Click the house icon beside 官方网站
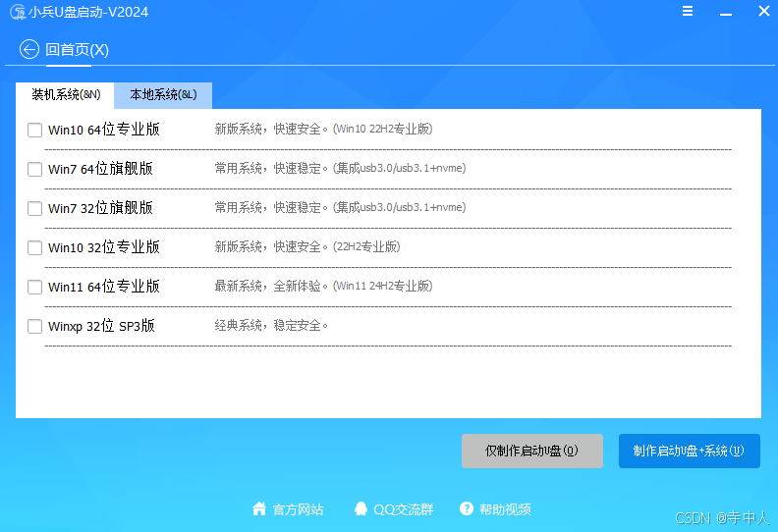Screen dimensions: 778x532 (259, 508)
